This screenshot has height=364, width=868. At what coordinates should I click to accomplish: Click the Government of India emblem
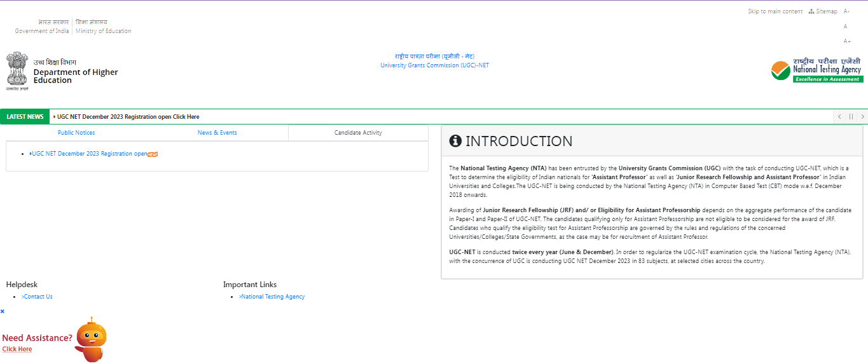pos(18,71)
